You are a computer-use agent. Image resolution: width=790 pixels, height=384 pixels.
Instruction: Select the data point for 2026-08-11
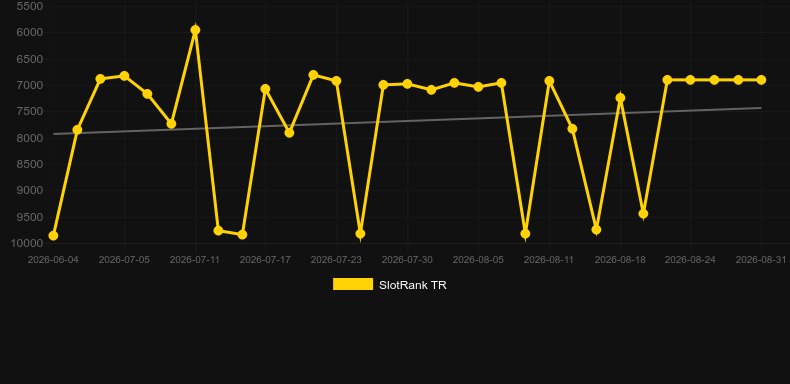(x=549, y=81)
